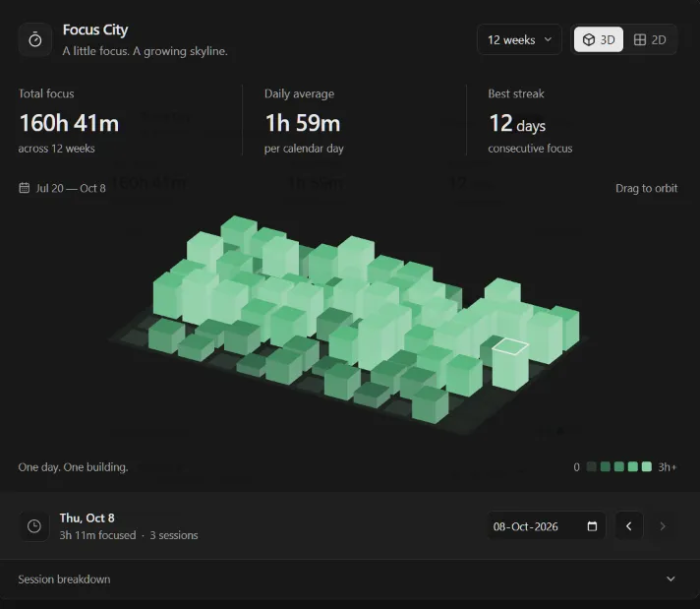Click the brightest legend swatch next to 3h+
Screen dimensions: 700x609
[646, 467]
